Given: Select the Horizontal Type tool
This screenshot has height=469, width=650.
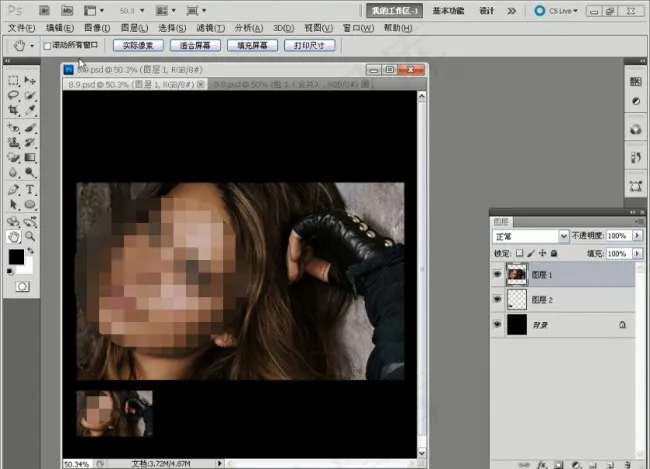Looking at the screenshot, I should click(x=30, y=189).
